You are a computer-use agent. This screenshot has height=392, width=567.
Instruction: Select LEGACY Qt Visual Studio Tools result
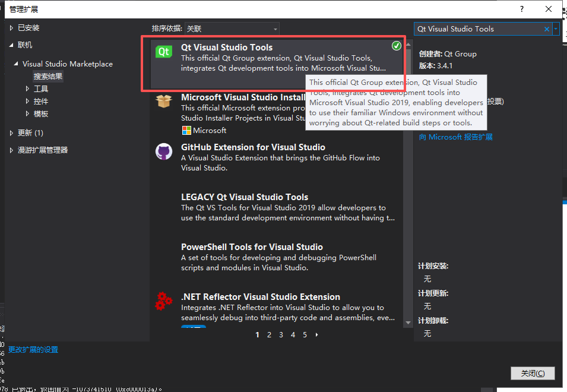tap(245, 197)
